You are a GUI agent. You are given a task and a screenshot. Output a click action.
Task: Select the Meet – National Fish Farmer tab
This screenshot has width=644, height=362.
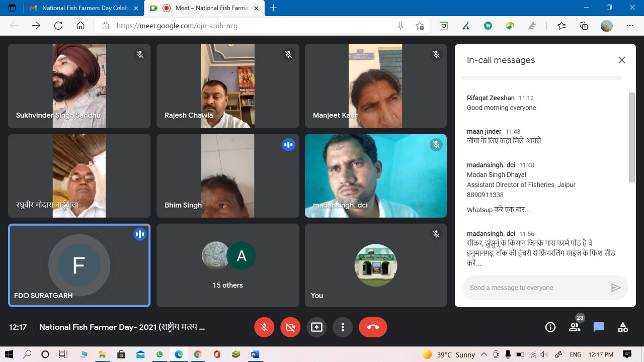206,8
